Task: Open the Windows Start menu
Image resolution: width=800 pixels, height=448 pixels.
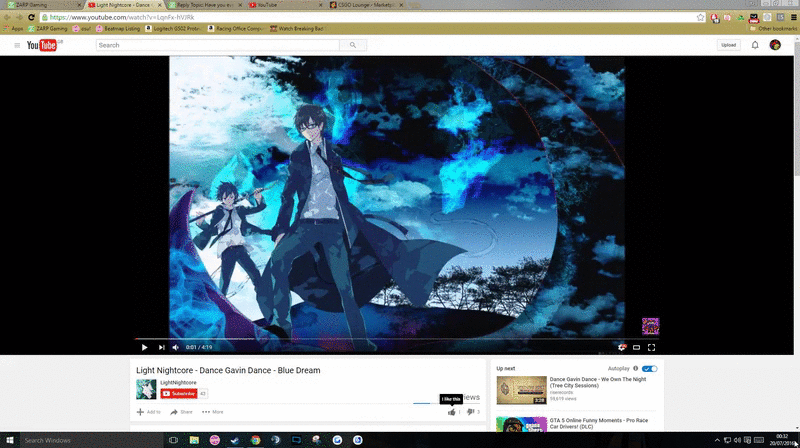Action: [10, 440]
